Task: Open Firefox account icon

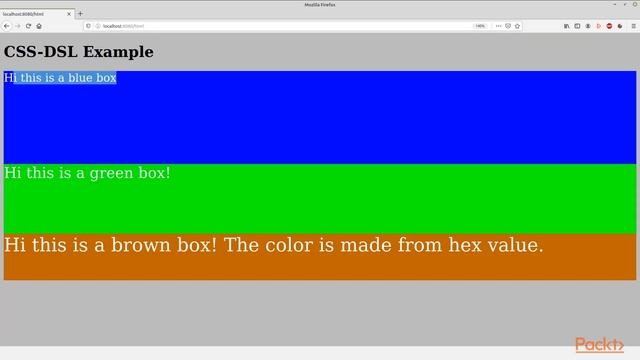Action: point(588,26)
